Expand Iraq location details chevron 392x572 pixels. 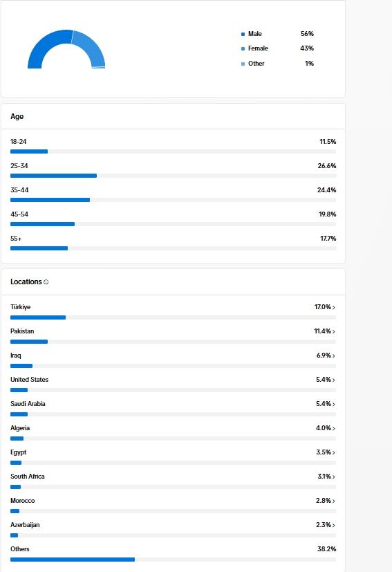[334, 356]
